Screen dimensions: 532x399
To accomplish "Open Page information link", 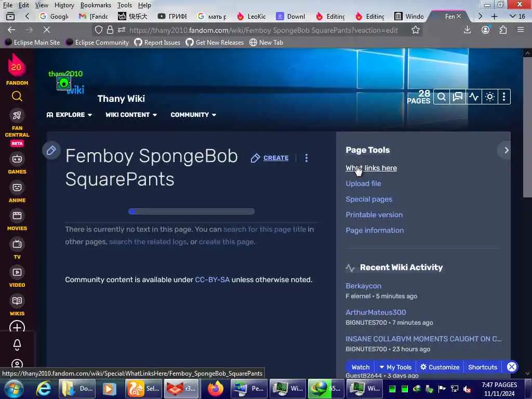I will [x=375, y=230].
